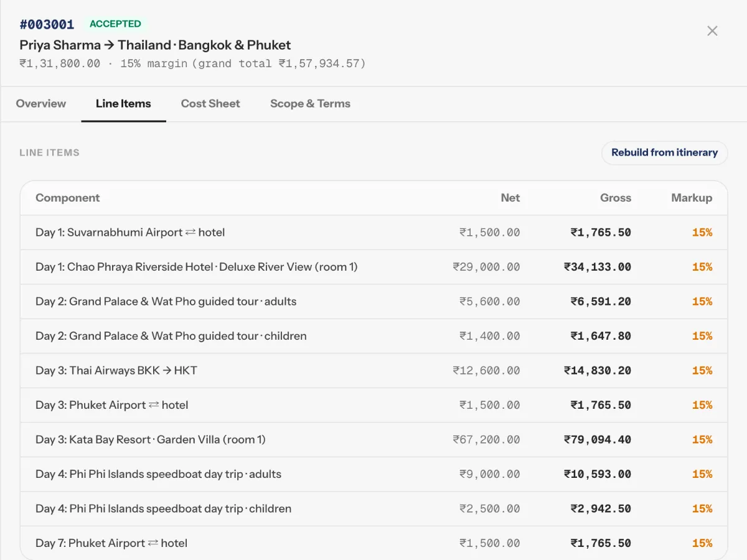Click the Markup column header
Viewport: 747px width, 560px height.
pyautogui.click(x=692, y=198)
